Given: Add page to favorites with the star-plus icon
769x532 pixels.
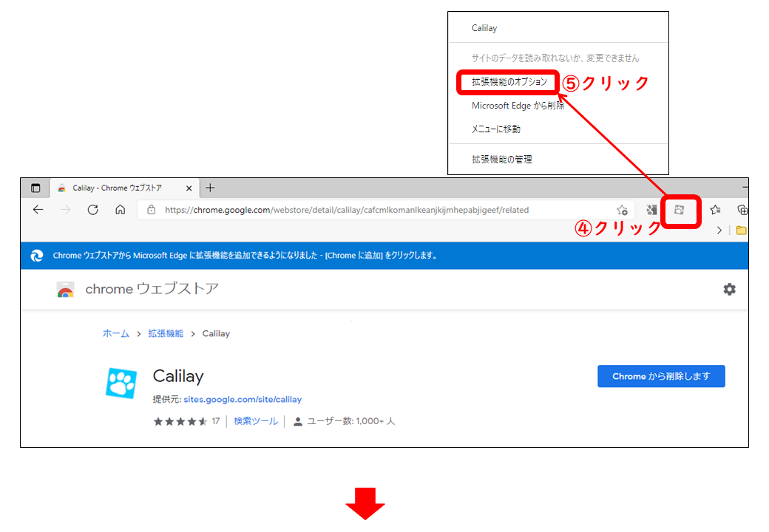Looking at the screenshot, I should [623, 210].
